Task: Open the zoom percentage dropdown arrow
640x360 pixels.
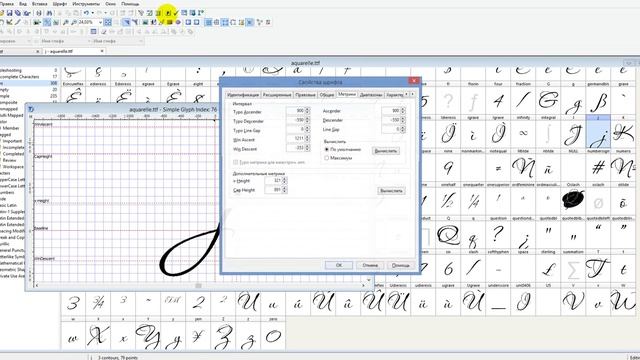Action: point(100,22)
